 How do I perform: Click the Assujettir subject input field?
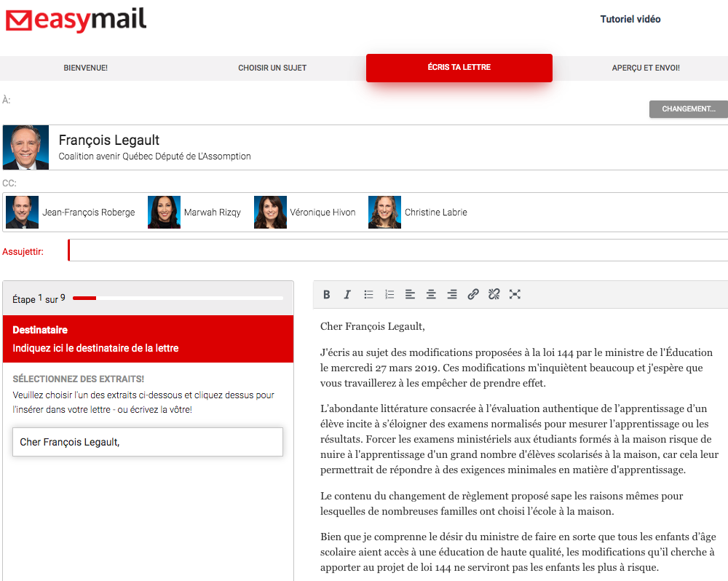(397, 250)
